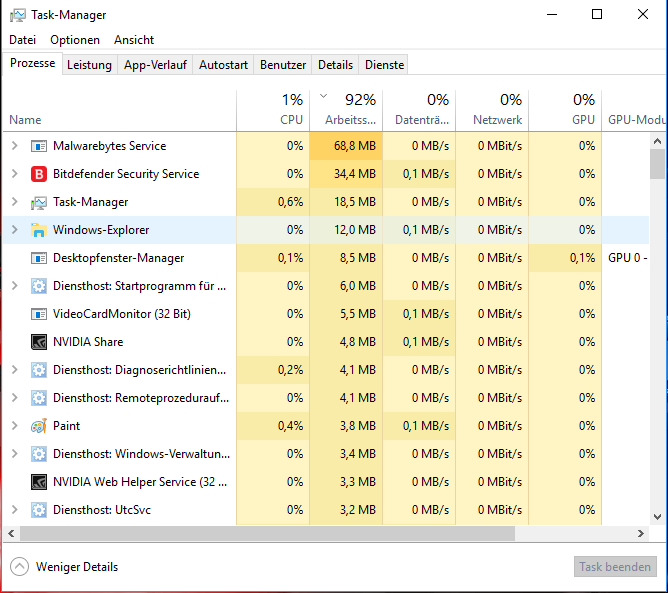Sort by the CPU column header
668x593 pixels.
(x=273, y=111)
